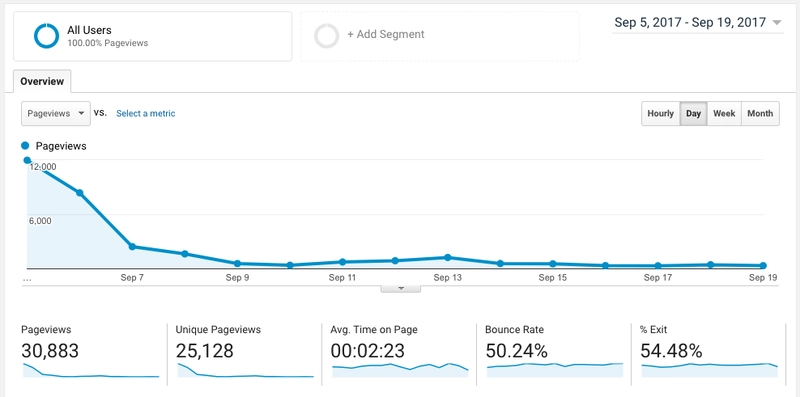This screenshot has height=397, width=800.
Task: Click the empty Add Segment circle icon
Action: pyautogui.click(x=327, y=36)
